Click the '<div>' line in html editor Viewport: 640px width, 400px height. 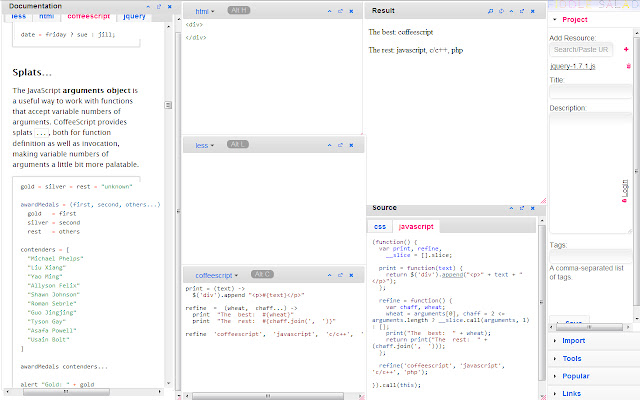pyautogui.click(x=194, y=24)
